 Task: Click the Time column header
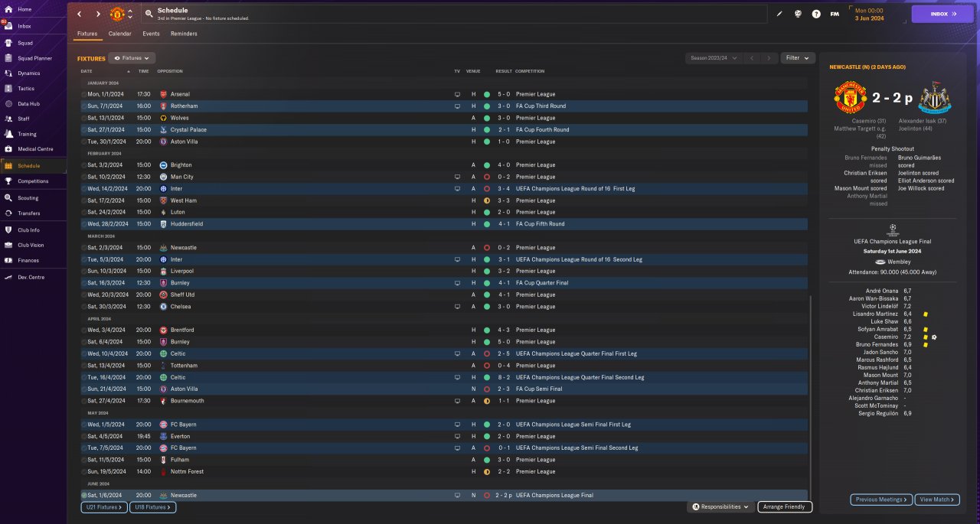coord(143,71)
